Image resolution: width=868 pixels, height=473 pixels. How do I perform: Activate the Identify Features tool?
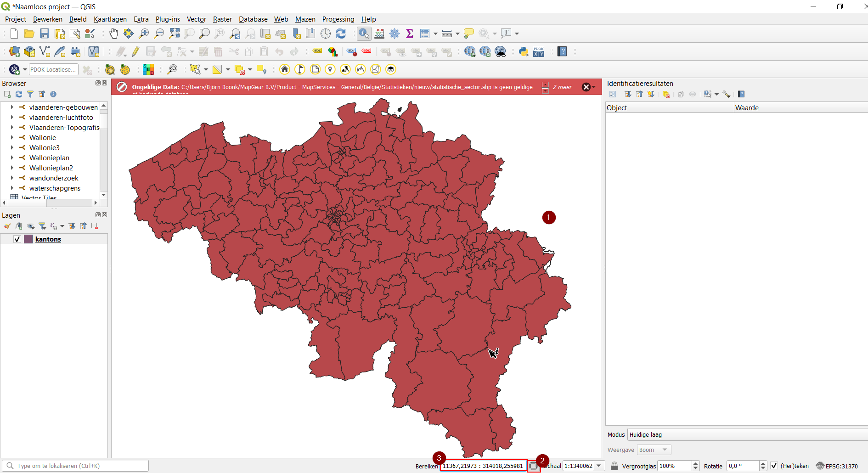[x=364, y=34]
